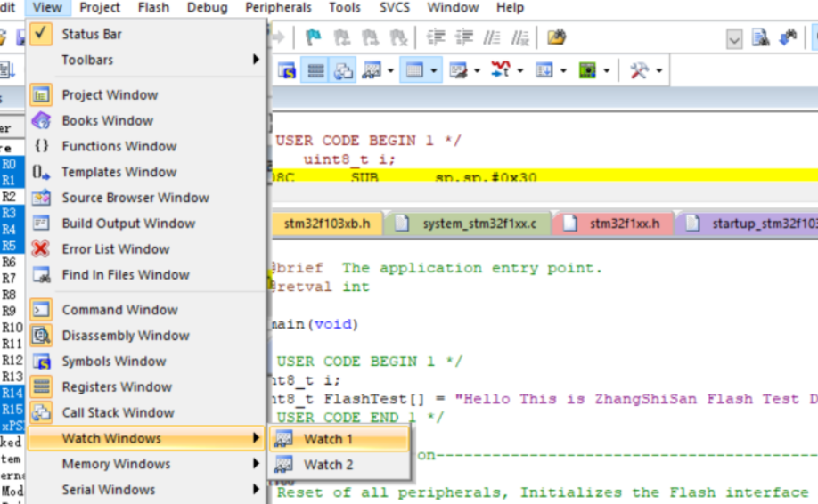The height and width of the screenshot is (504, 818).
Task: Open the Help menu
Action: click(510, 8)
